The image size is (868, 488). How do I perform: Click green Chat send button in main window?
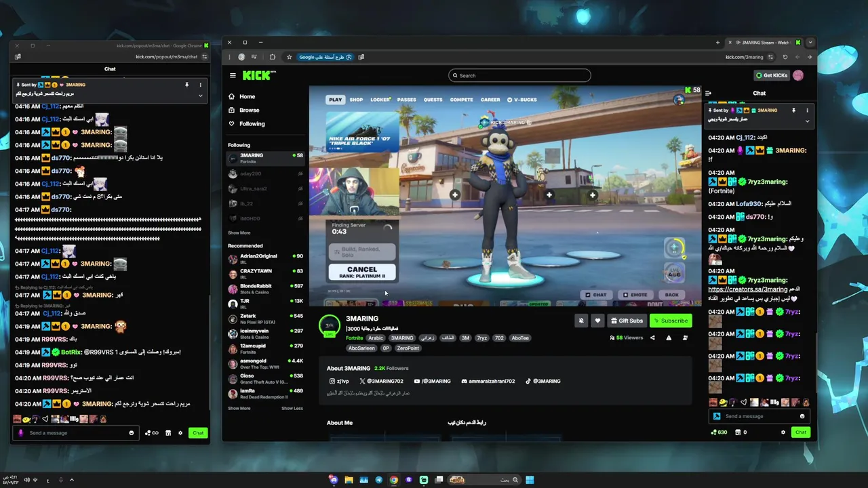(801, 432)
